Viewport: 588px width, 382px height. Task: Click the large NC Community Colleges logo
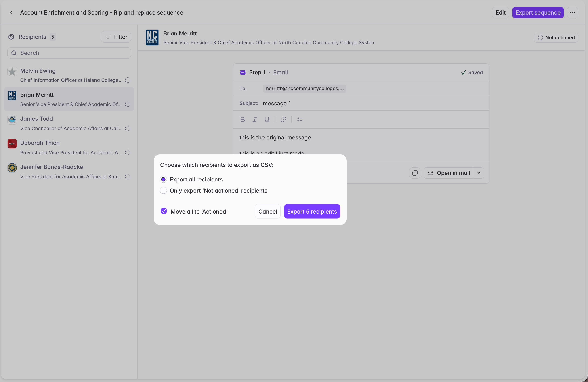tap(152, 37)
